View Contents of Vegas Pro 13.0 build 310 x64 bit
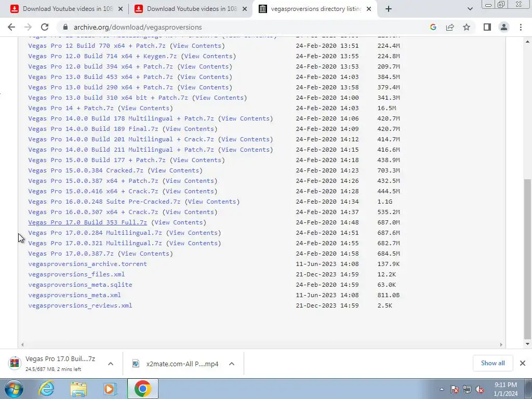 click(220, 98)
